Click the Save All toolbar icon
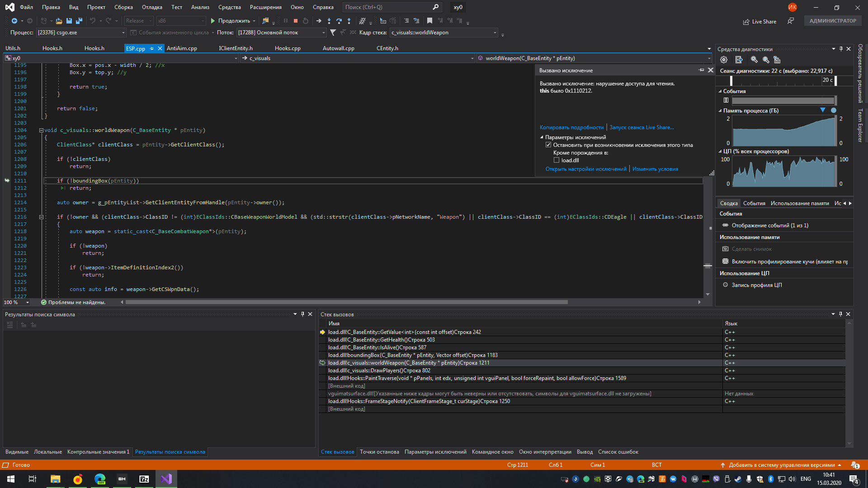The image size is (868, 488). click(79, 21)
